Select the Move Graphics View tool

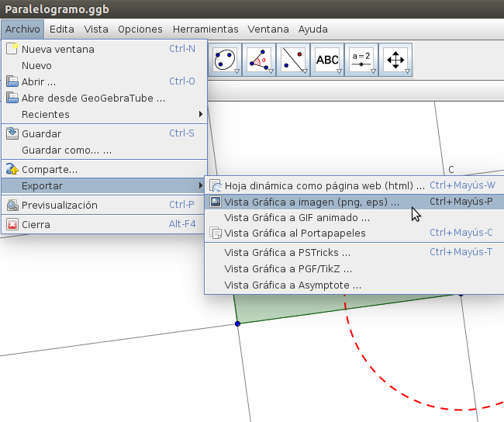click(x=395, y=60)
